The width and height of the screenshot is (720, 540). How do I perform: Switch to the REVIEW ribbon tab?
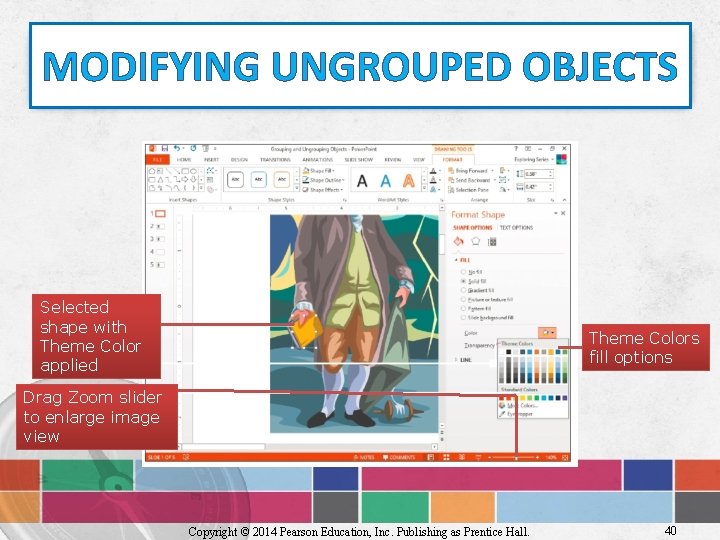point(393,159)
